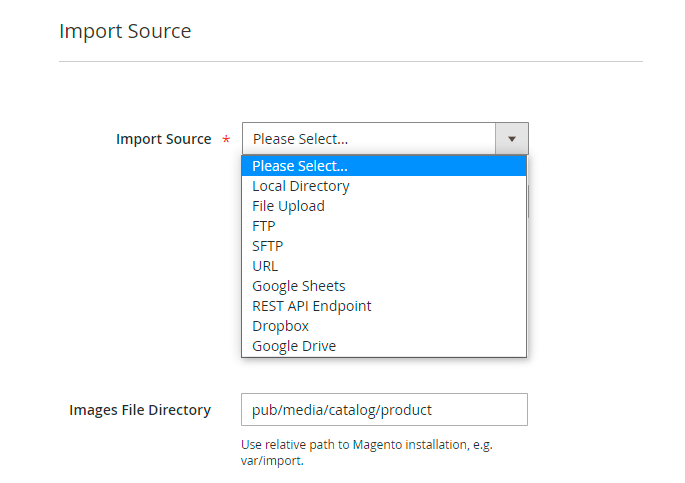
Task: Click the Images File Directory input field
Action: 384,410
